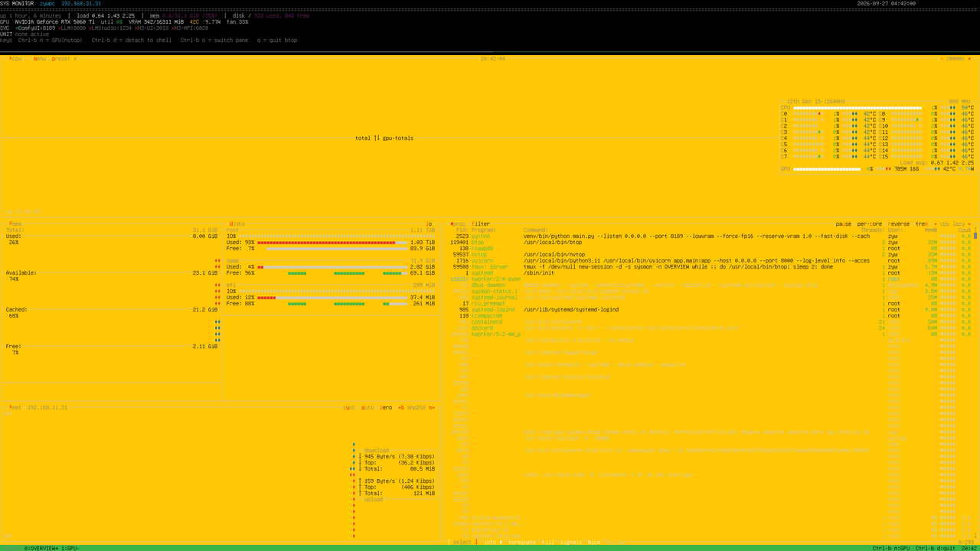The image size is (980, 551).
Task: Click the process list scroll-down arrow
Action: [x=975, y=536]
